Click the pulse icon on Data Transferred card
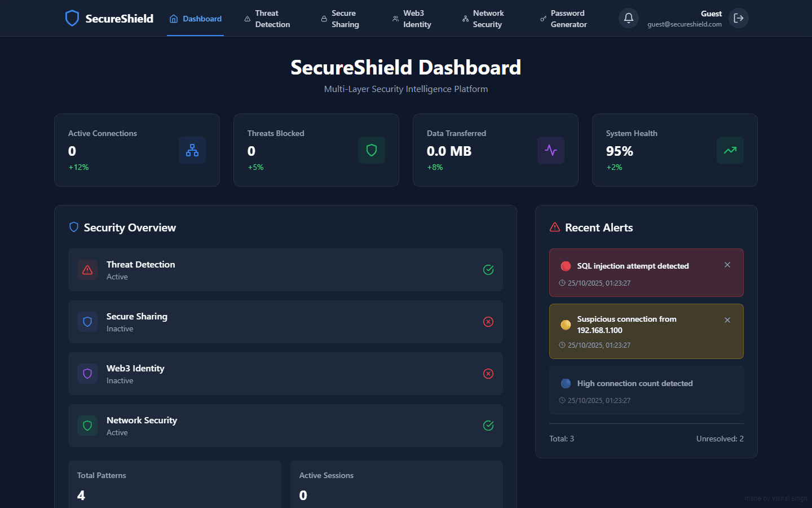The width and height of the screenshot is (812, 508). coord(550,150)
